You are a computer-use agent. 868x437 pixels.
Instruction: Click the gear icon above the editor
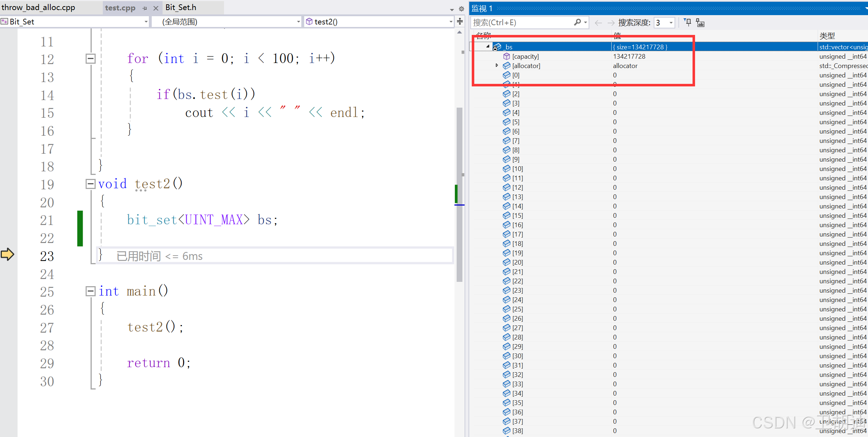click(461, 9)
